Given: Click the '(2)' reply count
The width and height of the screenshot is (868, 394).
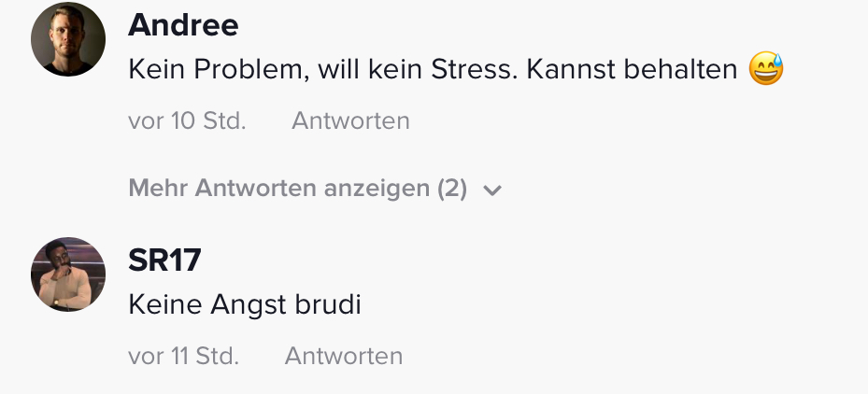Looking at the screenshot, I should [452, 189].
